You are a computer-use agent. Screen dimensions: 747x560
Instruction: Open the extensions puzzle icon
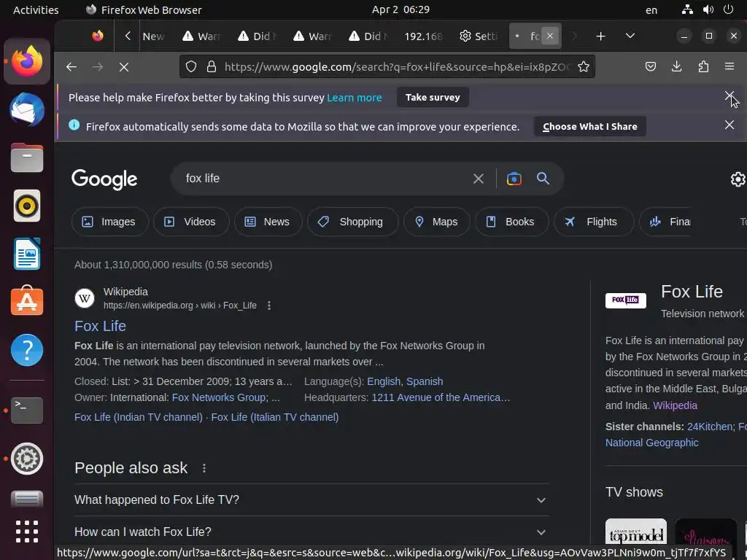703,66
